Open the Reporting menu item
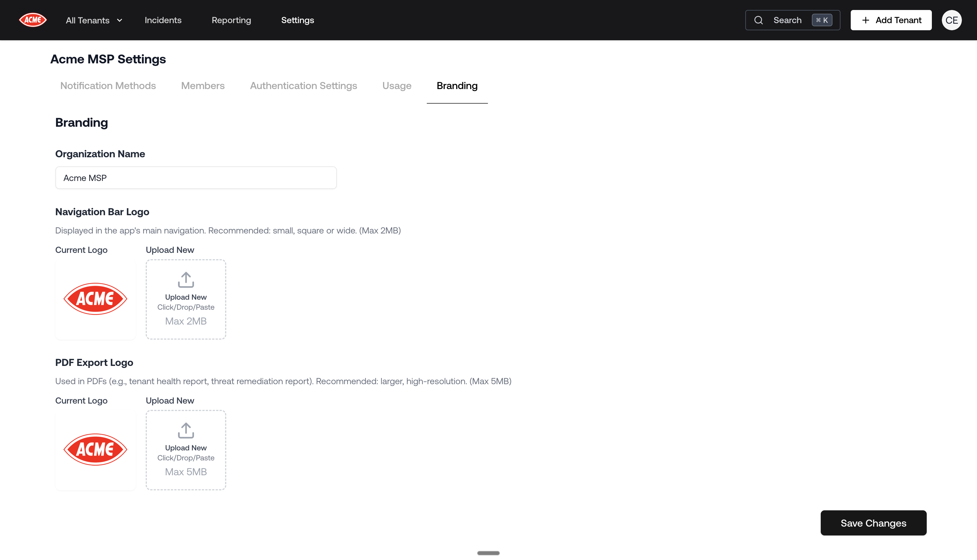977x560 pixels. [231, 20]
